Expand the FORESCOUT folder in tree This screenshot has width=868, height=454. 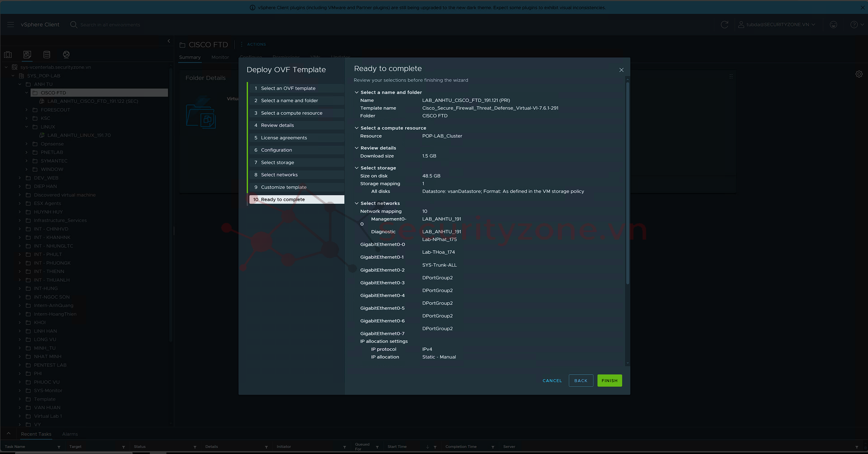coord(27,110)
